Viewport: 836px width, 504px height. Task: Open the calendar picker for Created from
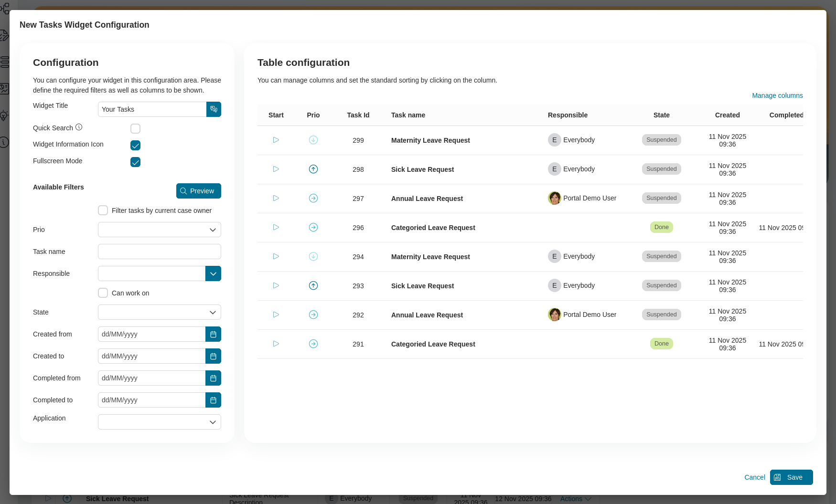(213, 334)
